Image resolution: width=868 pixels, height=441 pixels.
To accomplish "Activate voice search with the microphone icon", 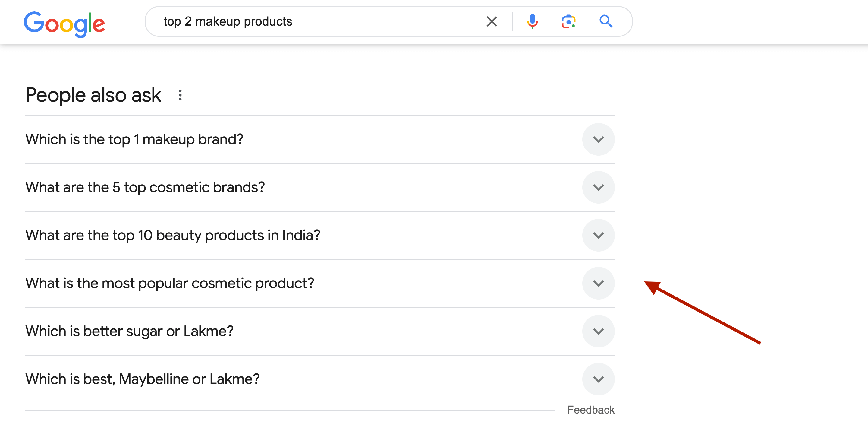I will [x=532, y=22].
